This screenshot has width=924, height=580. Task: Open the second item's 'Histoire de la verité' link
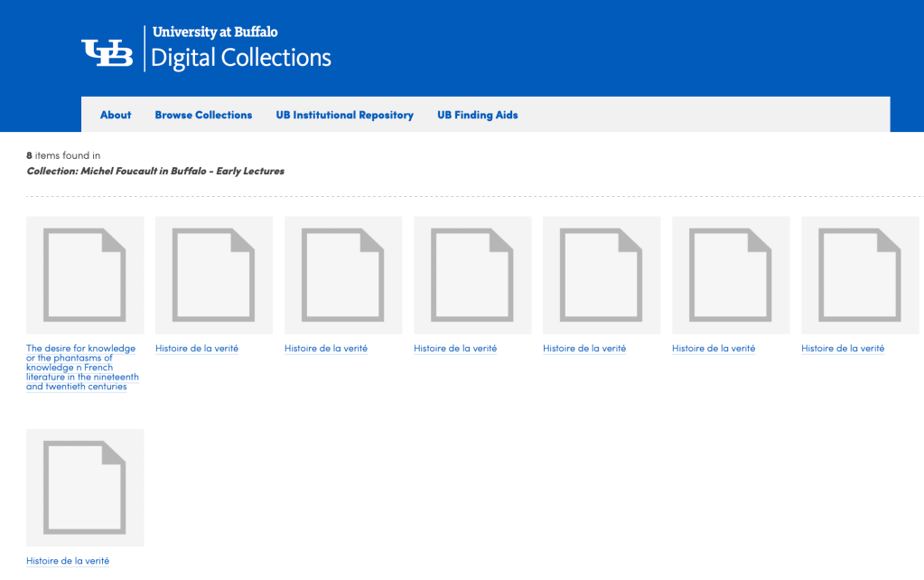pos(197,349)
